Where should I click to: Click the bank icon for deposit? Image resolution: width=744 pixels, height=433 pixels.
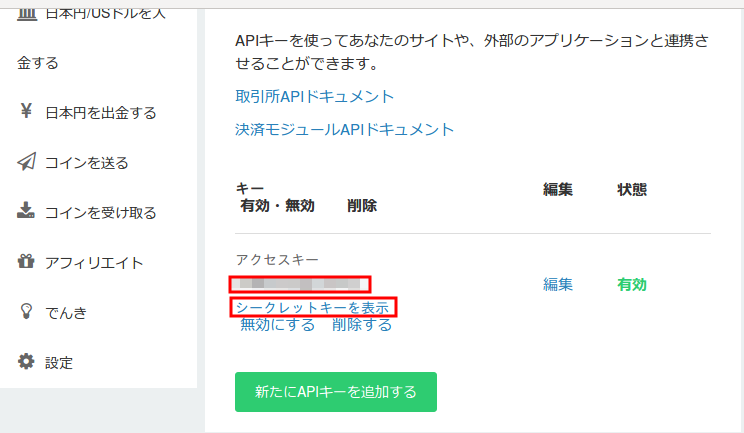tap(26, 9)
